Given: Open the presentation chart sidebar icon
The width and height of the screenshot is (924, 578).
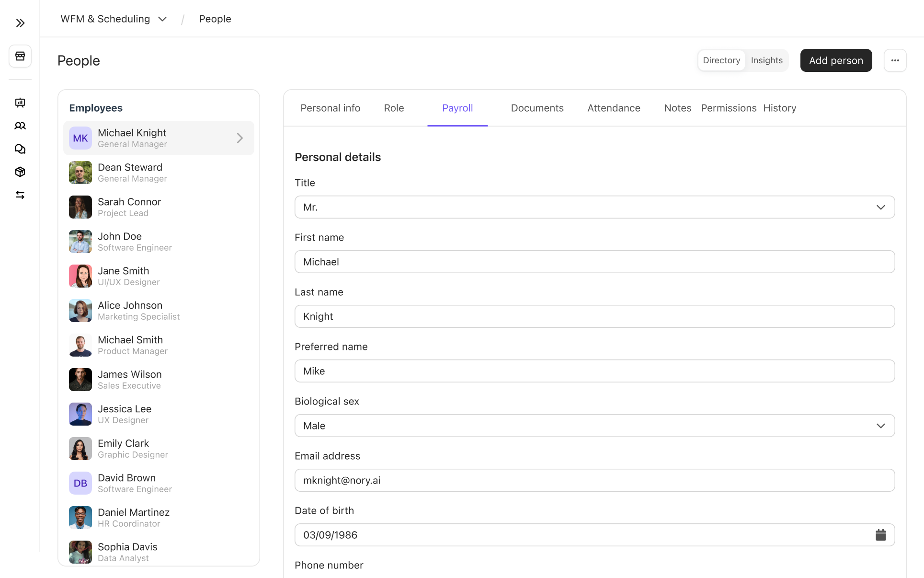Looking at the screenshot, I should (x=20, y=103).
